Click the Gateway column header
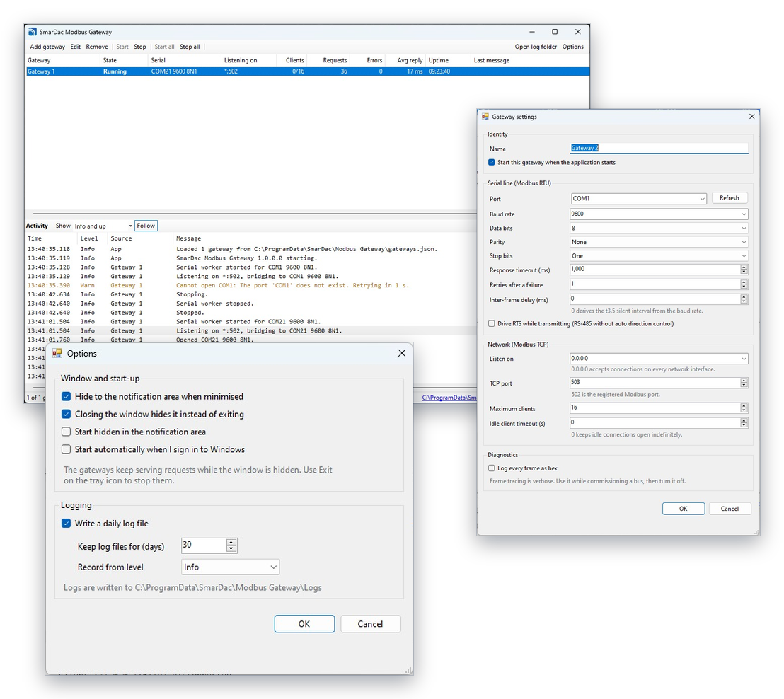The height and width of the screenshot is (699, 784). (62, 60)
